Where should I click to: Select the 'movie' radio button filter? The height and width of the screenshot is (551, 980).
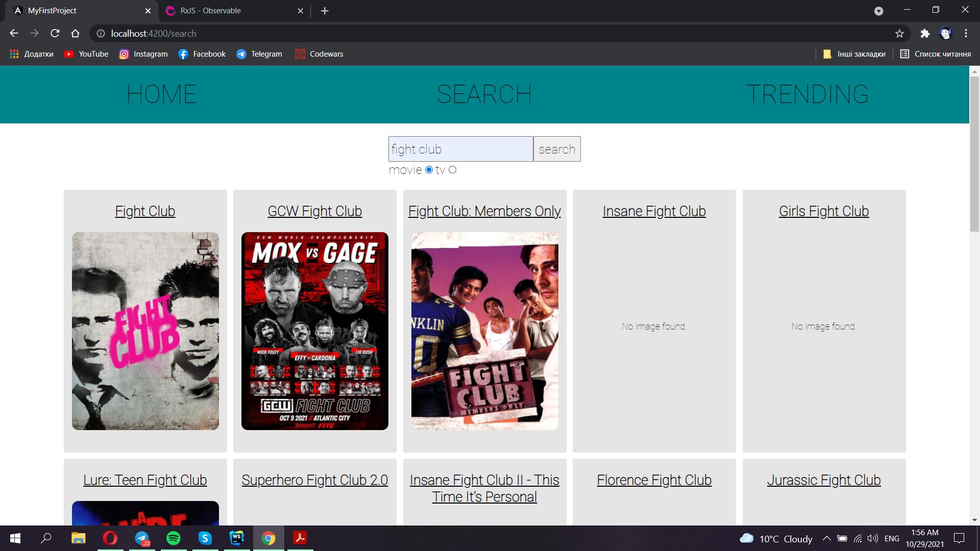click(x=430, y=169)
